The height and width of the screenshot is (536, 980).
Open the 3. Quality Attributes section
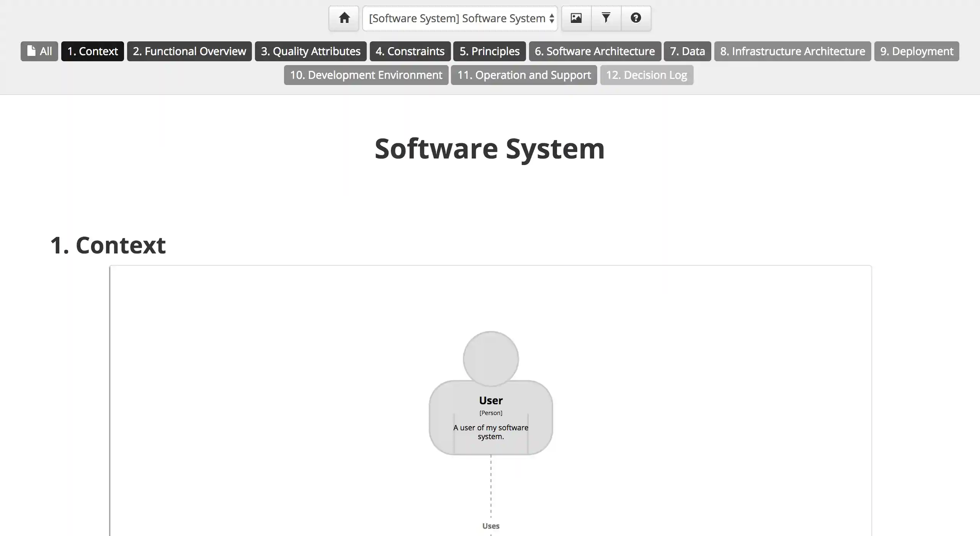311,51
